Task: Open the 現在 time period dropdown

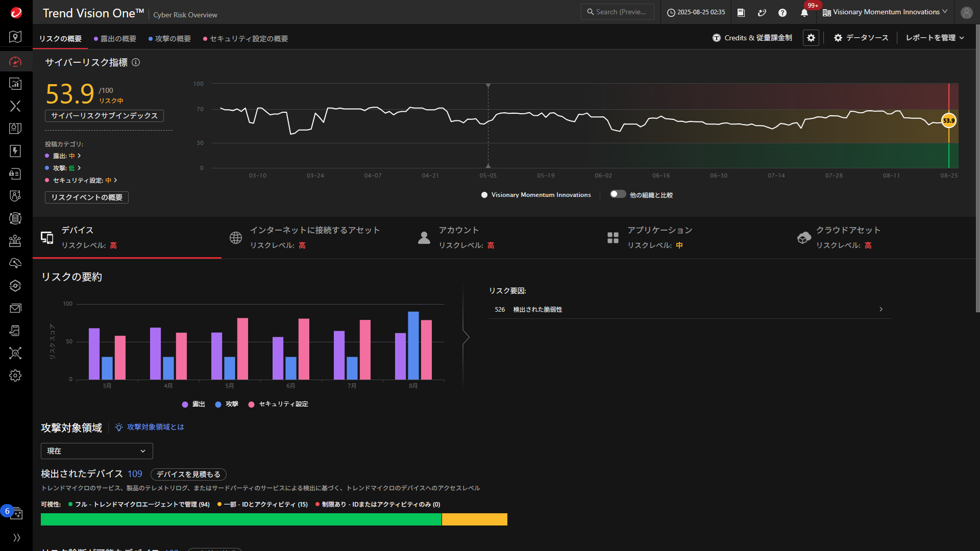Action: [x=96, y=451]
